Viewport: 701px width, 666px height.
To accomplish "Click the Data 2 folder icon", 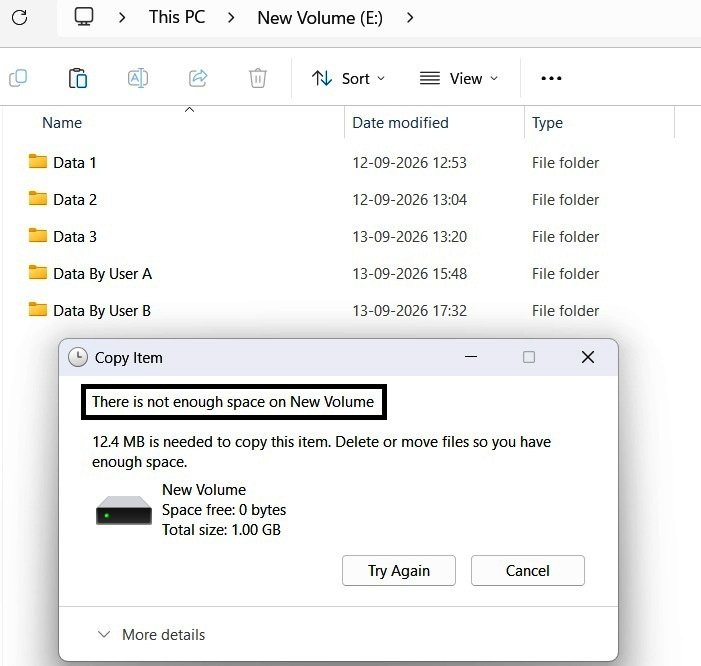I will [38, 198].
